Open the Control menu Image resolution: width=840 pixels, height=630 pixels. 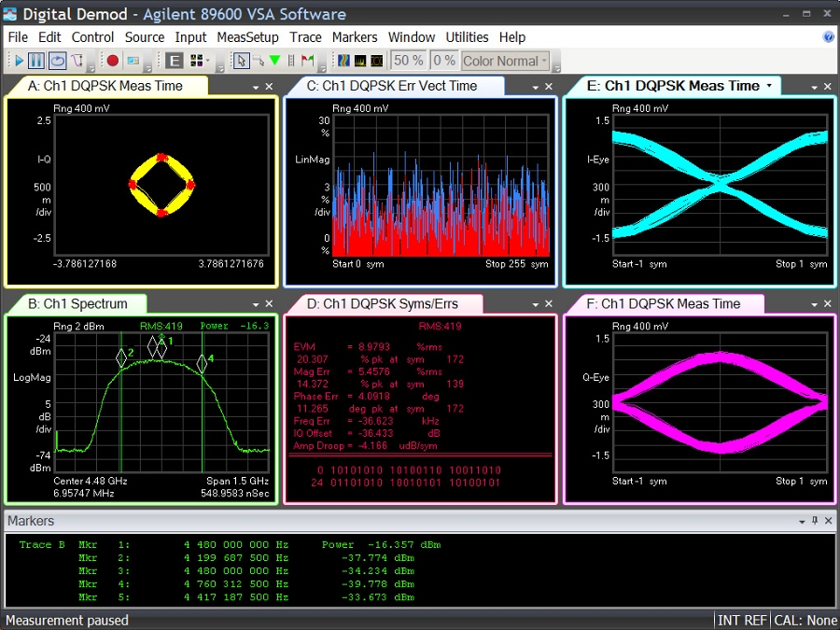tap(92, 37)
